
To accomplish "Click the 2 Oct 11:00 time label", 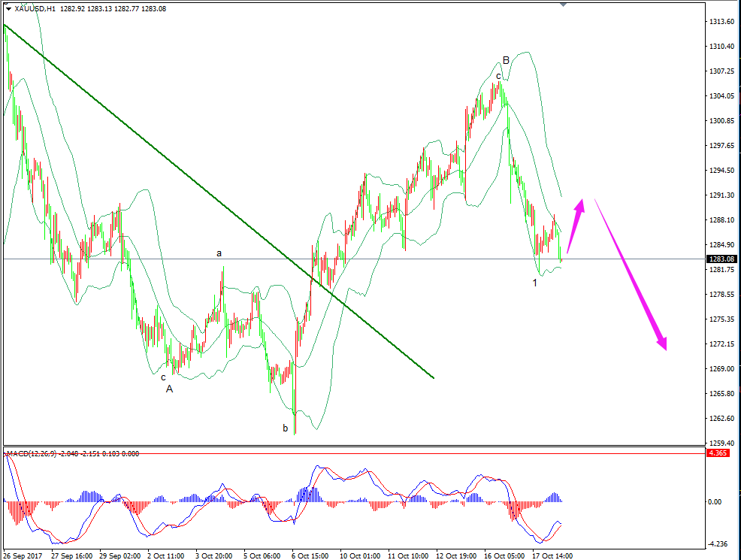I will click(166, 556).
